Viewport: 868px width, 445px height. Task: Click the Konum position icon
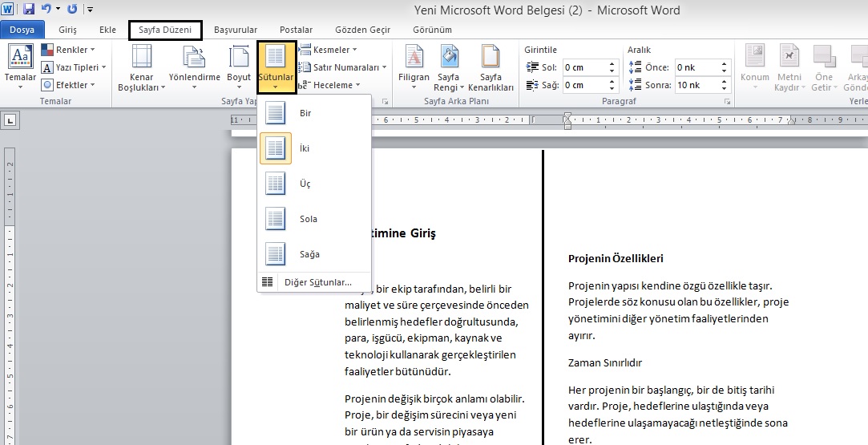(x=755, y=56)
